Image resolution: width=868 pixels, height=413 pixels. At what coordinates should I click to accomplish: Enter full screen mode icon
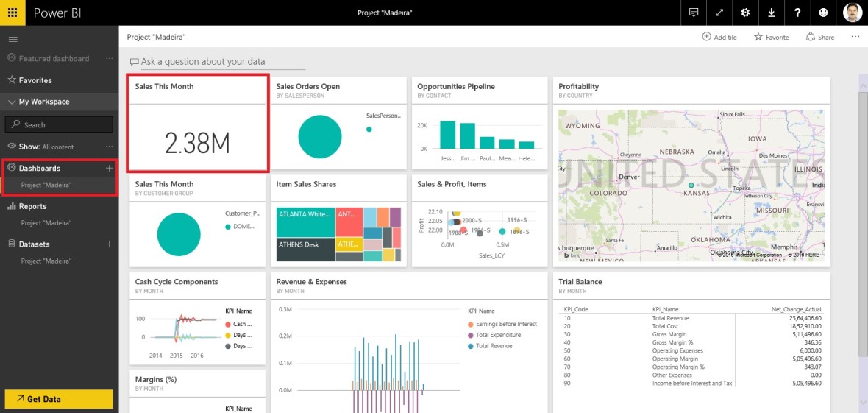point(719,13)
